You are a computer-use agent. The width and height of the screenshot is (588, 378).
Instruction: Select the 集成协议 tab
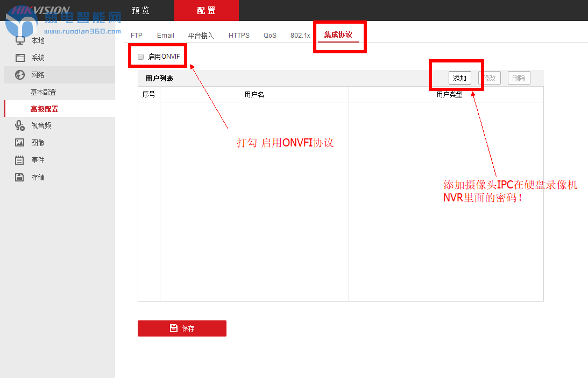(338, 35)
